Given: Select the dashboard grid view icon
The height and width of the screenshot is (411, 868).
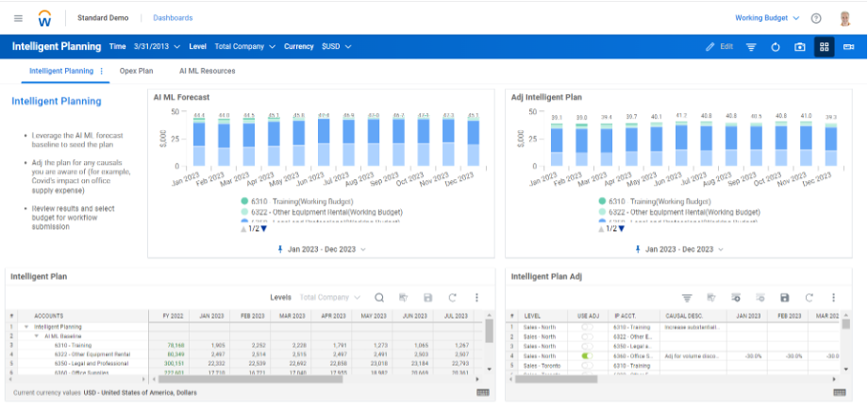Looking at the screenshot, I should 824,46.
